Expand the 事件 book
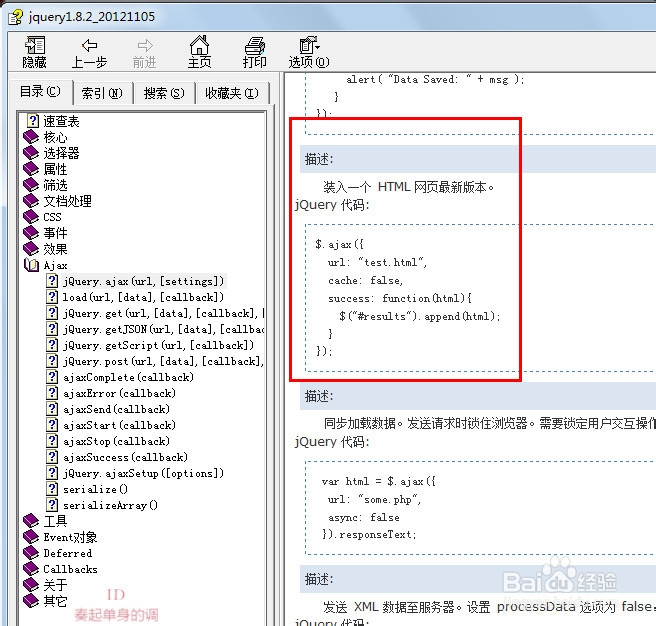This screenshot has width=656, height=626. (x=45, y=233)
